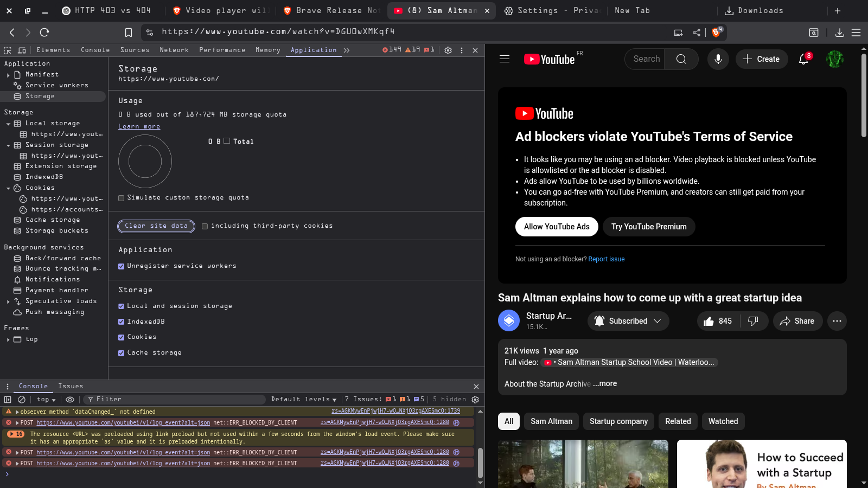Share this page using address bar icon
Viewport: 868px width, 488px height.
point(697,33)
